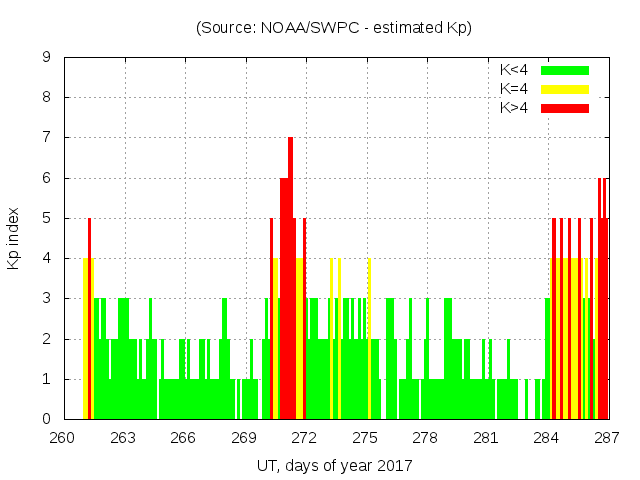Click the 'K<4' legend label text

tap(515, 70)
